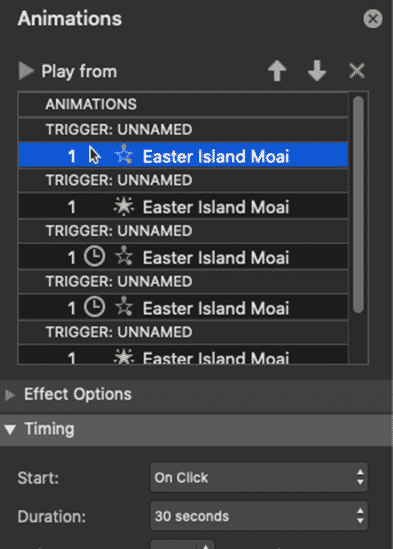This screenshot has height=549, width=393.
Task: Open the Start dropdown showing On Click
Action: pyautogui.click(x=259, y=478)
